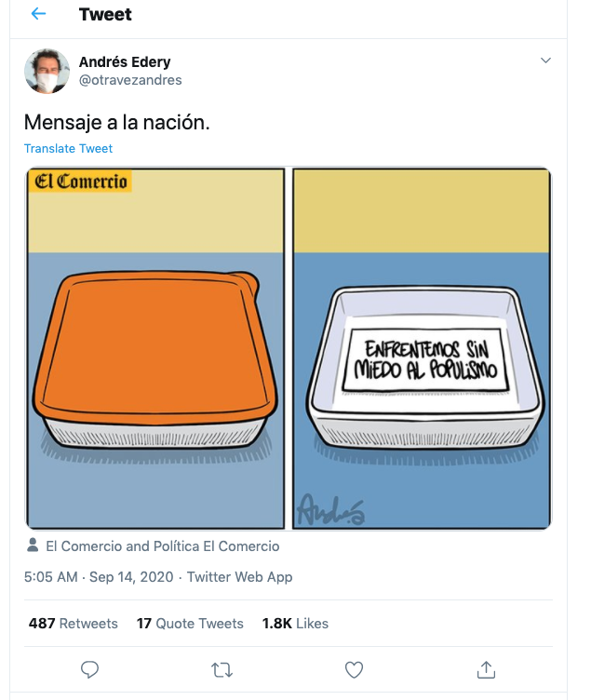This screenshot has height=700, width=591.
Task: Open the tweet timestamp 5:05 AM Sep 14, 2020
Action: tap(99, 577)
